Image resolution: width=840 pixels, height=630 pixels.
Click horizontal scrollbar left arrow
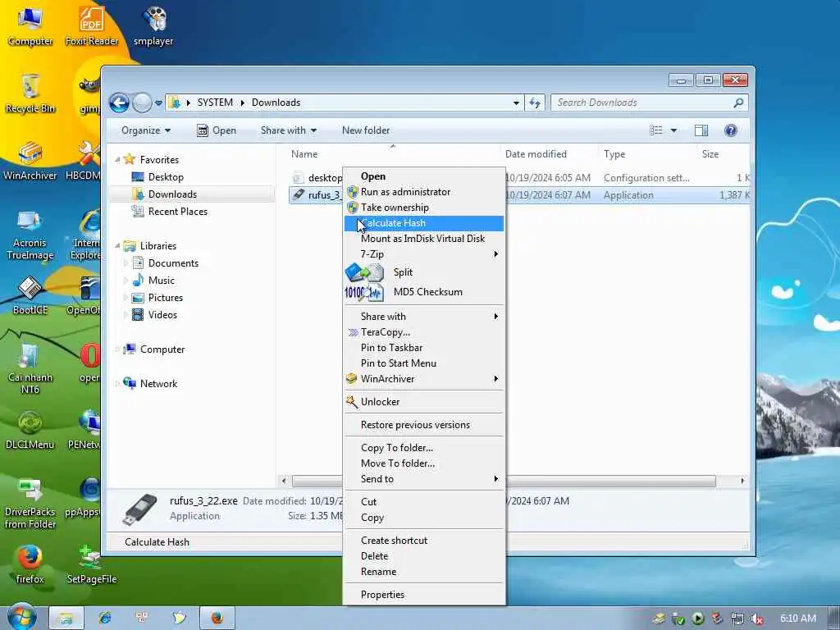click(284, 481)
